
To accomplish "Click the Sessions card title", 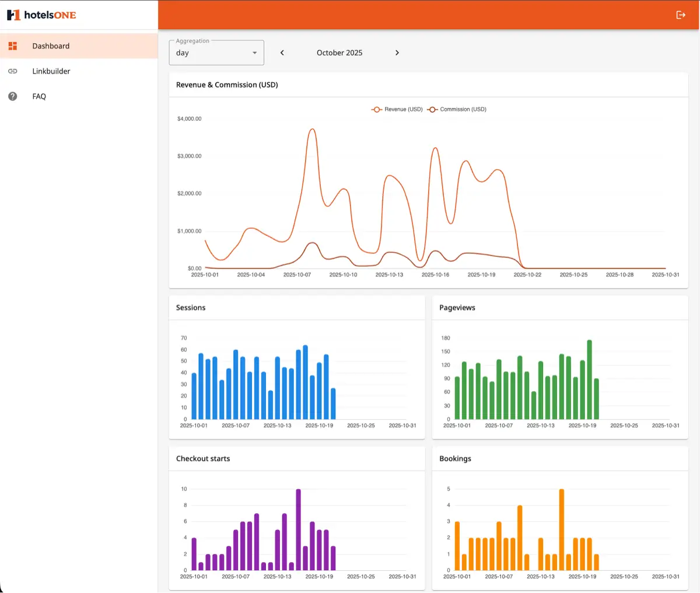I will pyautogui.click(x=191, y=308).
